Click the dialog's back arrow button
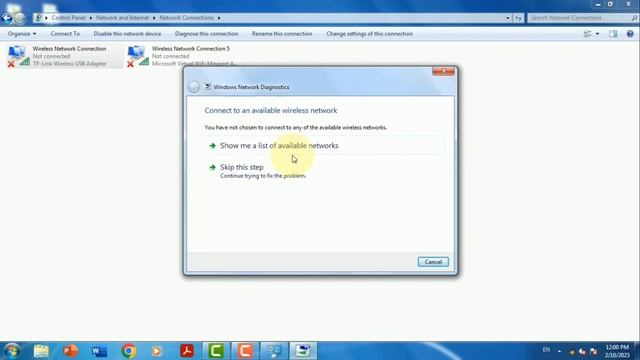640x360 pixels. point(194,87)
